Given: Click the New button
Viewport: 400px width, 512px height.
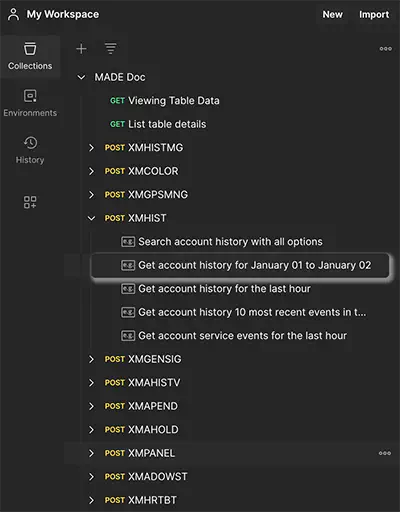Looking at the screenshot, I should [x=332, y=15].
